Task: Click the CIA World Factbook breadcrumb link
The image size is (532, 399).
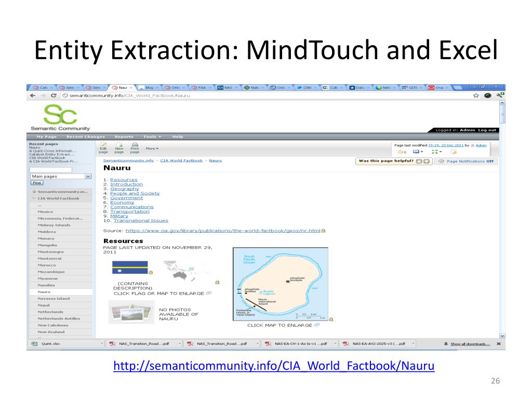Action: pos(181,161)
